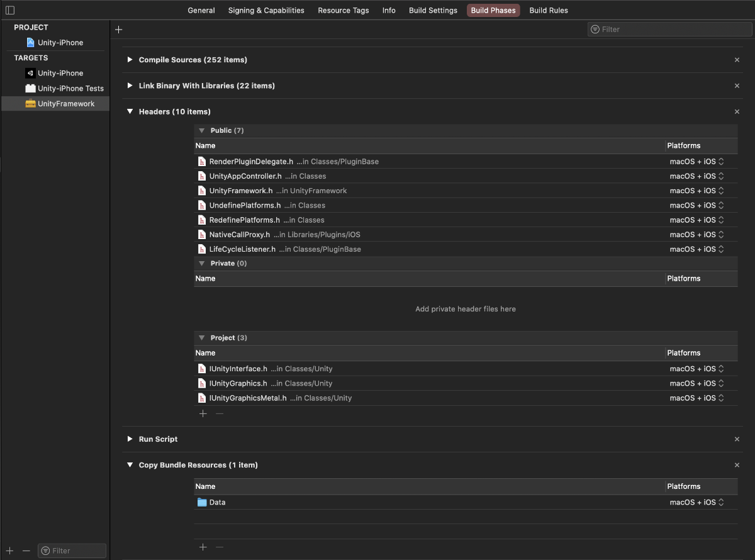Select the LifeCycleListener.h row

tap(466, 249)
